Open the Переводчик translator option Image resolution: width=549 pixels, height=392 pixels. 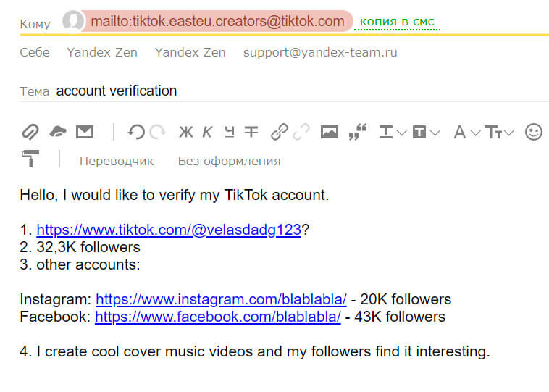(x=117, y=161)
